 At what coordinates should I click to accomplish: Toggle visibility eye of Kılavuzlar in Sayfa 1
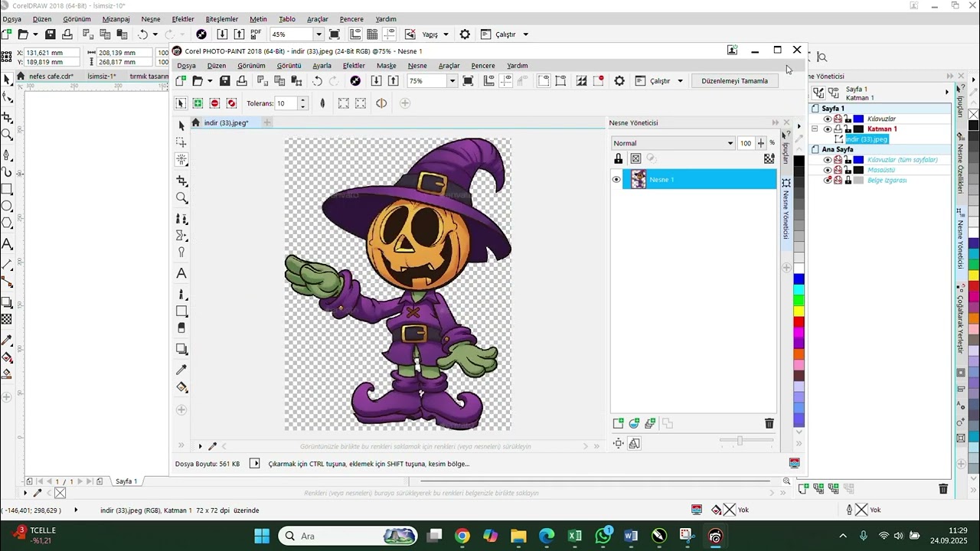coord(828,119)
